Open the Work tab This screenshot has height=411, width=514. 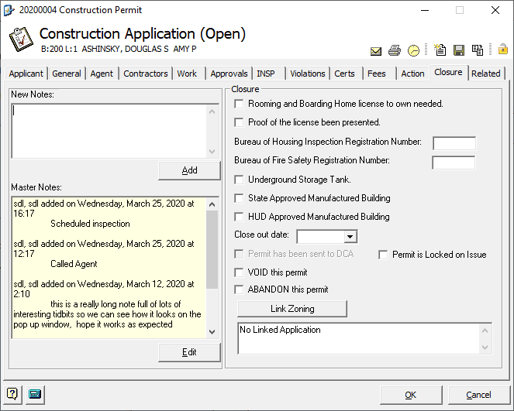(187, 73)
